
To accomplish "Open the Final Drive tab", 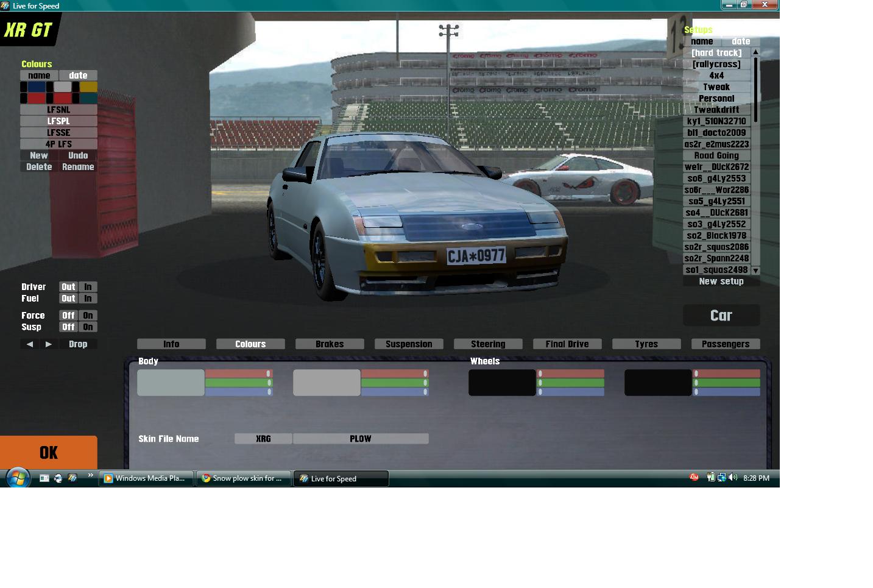I will pos(567,344).
